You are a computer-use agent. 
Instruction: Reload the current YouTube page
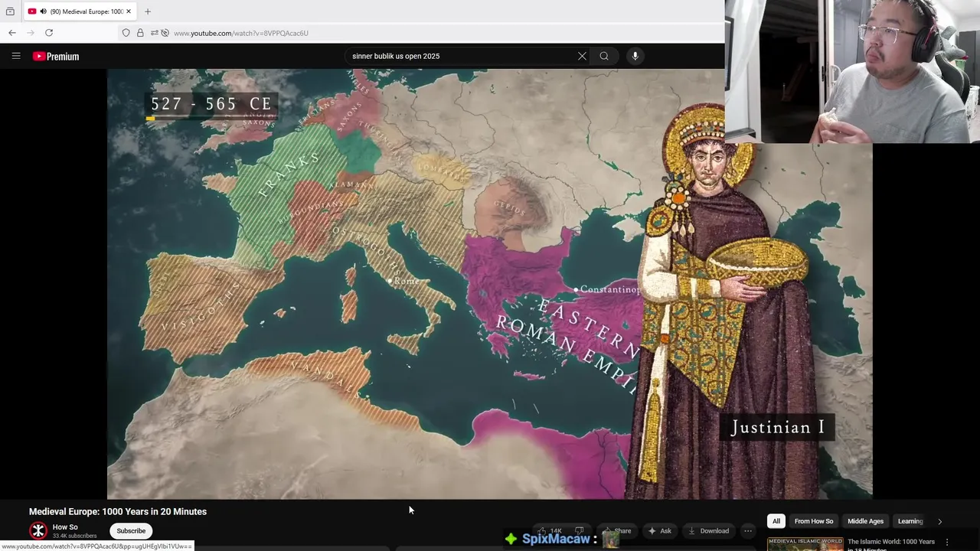[49, 33]
